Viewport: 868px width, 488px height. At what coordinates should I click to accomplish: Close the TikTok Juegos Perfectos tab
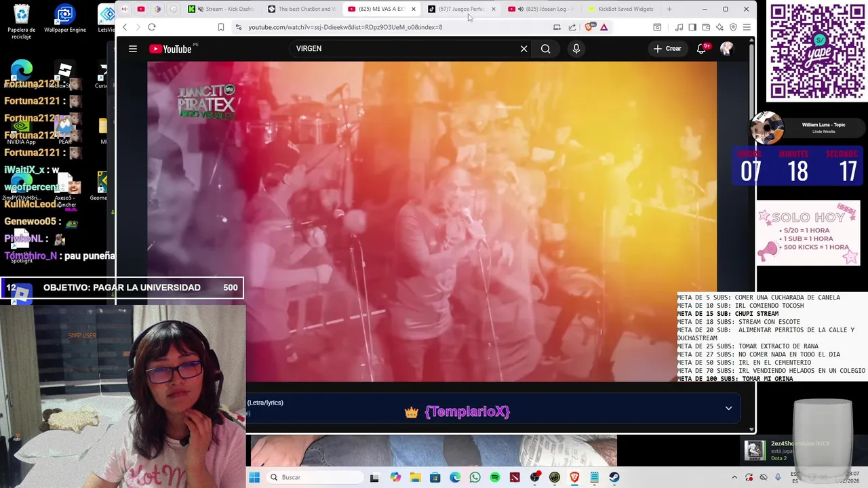[x=493, y=9]
